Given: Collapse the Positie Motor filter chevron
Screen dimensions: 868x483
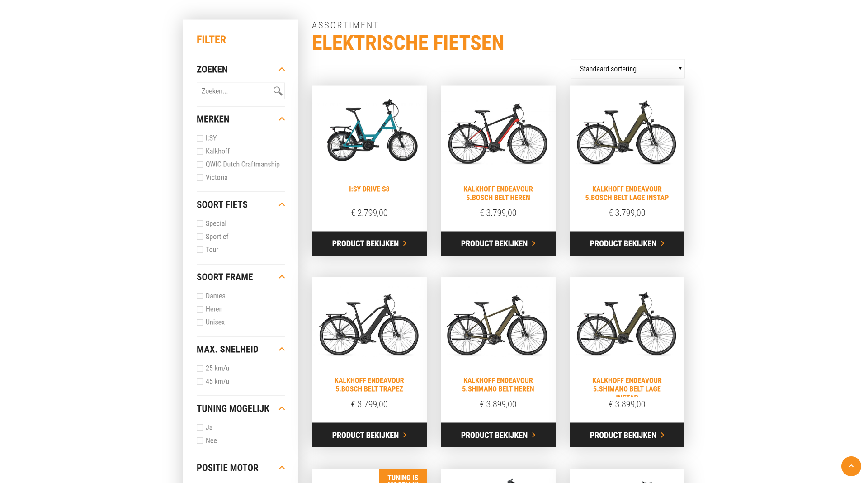Looking at the screenshot, I should pos(282,468).
